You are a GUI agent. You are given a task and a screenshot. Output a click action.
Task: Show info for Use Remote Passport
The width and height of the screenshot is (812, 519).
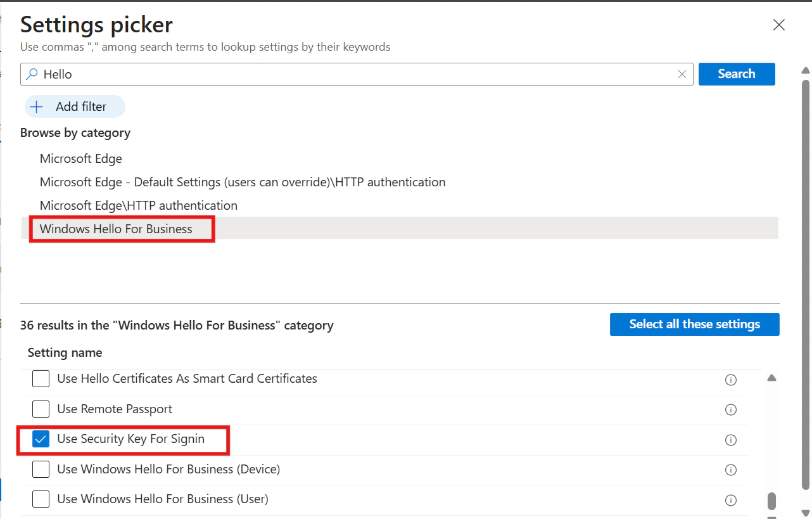tap(731, 409)
